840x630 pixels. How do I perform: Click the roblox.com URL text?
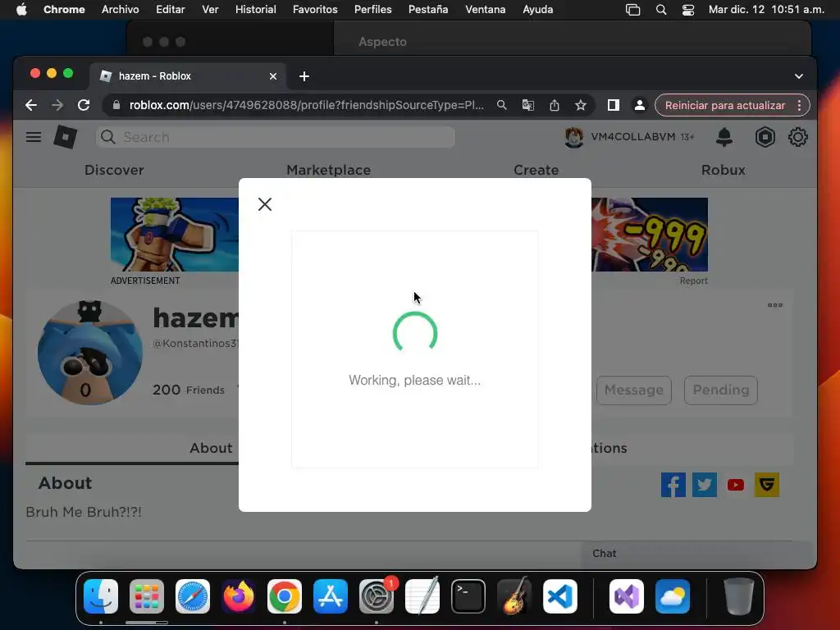click(307, 106)
